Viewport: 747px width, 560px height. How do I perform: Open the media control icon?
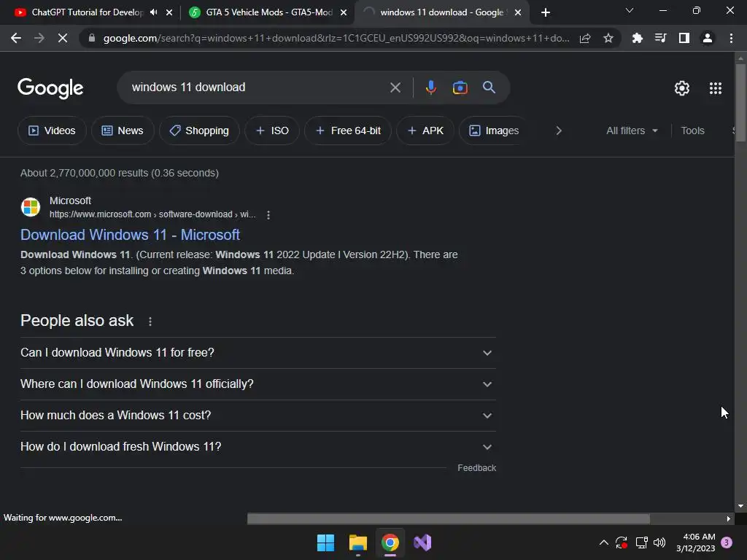click(660, 38)
